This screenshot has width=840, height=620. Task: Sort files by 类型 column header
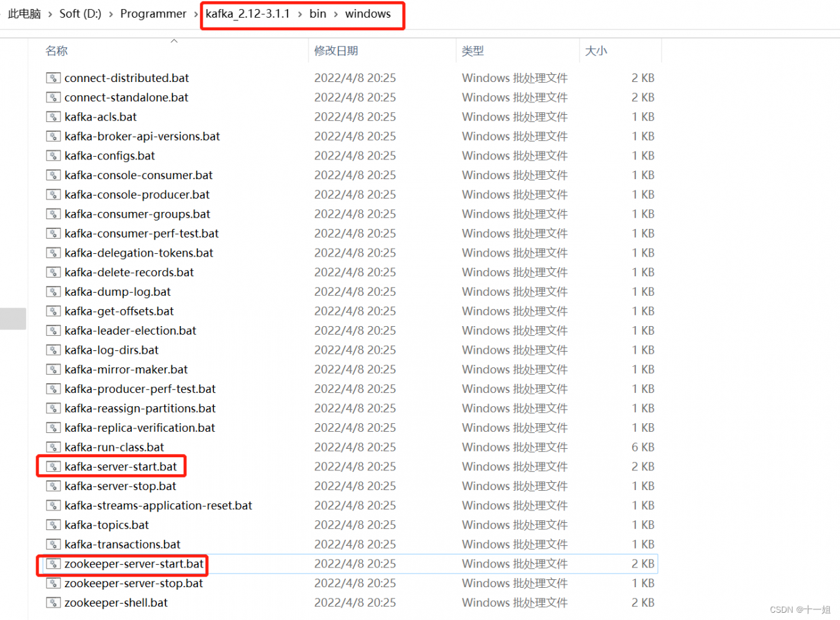coord(473,51)
